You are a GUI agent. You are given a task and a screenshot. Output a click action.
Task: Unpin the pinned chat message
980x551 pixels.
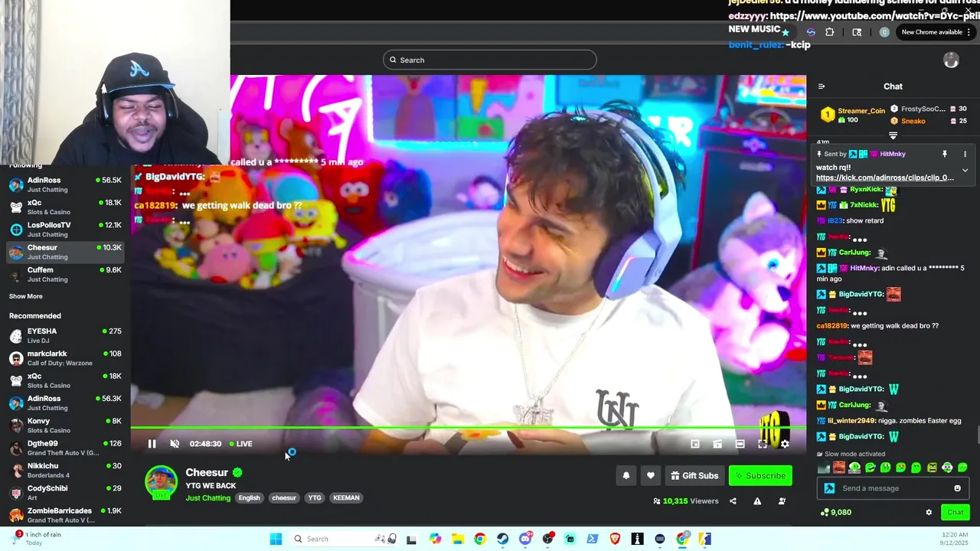944,154
